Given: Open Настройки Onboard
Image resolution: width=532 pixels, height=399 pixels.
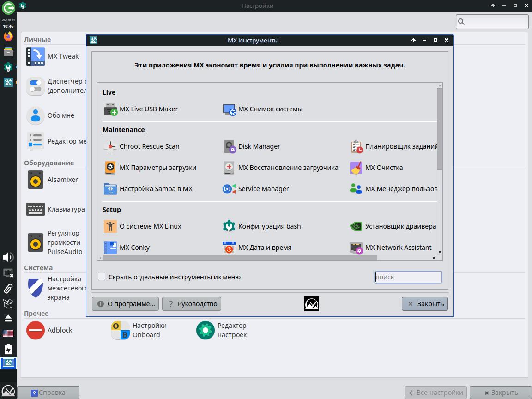Looking at the screenshot, I should pos(139,330).
